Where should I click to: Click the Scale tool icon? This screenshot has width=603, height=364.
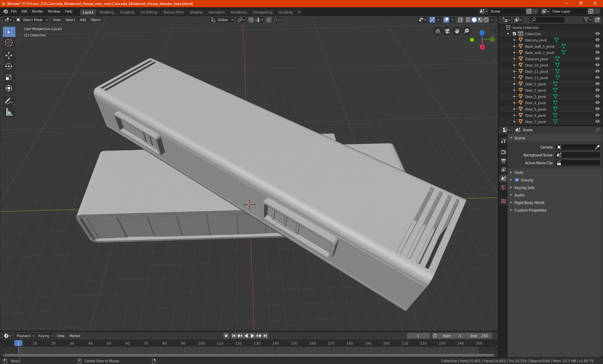click(x=8, y=77)
